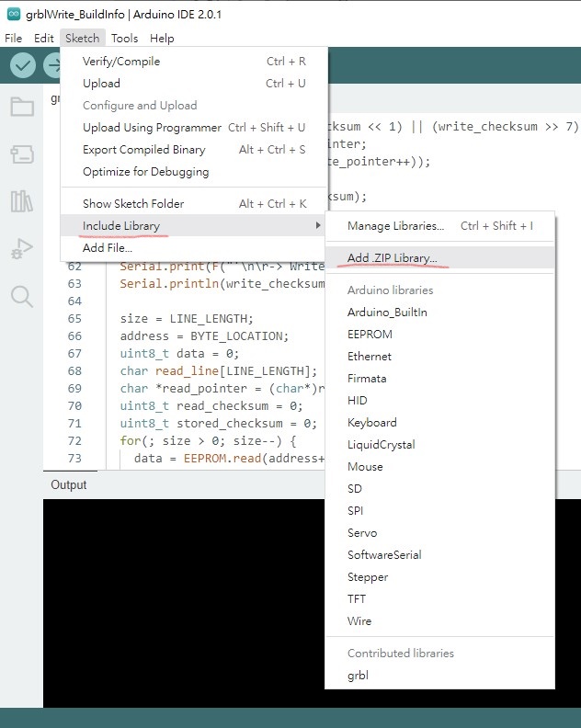The width and height of the screenshot is (581, 728).
Task: Open Manage Libraries...
Action: point(439,226)
